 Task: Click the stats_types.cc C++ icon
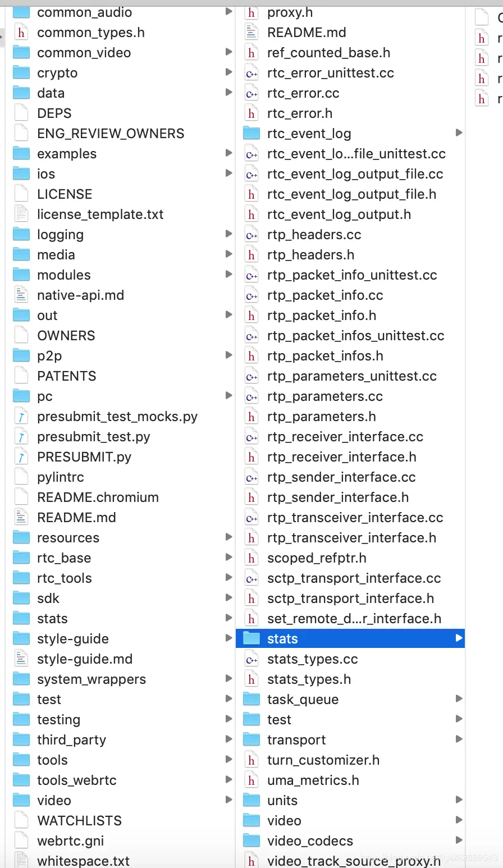[x=251, y=659]
